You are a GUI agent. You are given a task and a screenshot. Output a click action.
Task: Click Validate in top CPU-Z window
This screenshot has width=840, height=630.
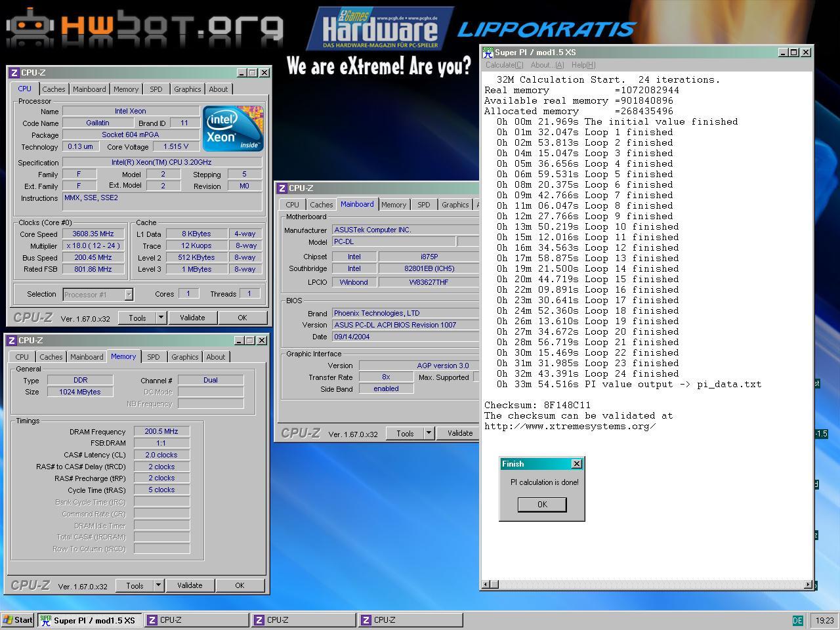click(x=192, y=318)
